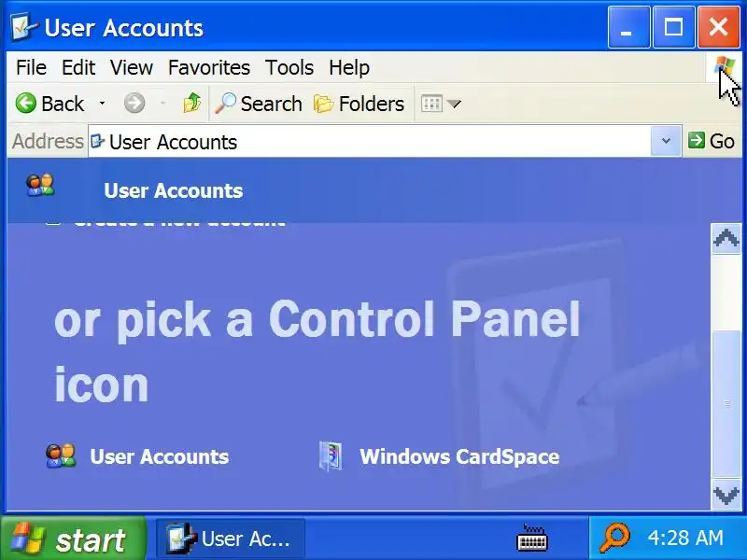
Task: Open the View menu
Action: (132, 67)
